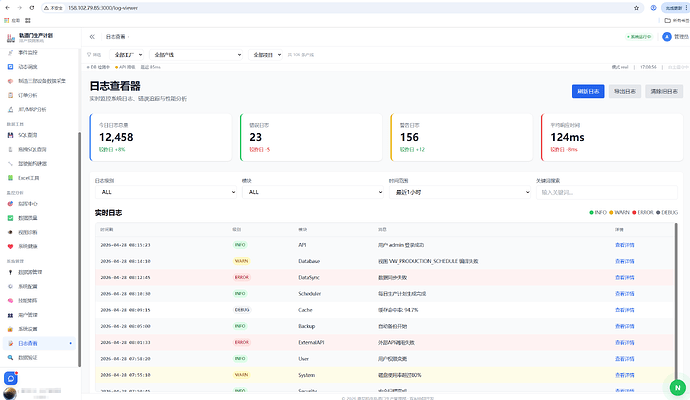Viewport: 690px width, 400px height.
Task: Open the 全部项目 dropdown
Action: click(x=265, y=55)
